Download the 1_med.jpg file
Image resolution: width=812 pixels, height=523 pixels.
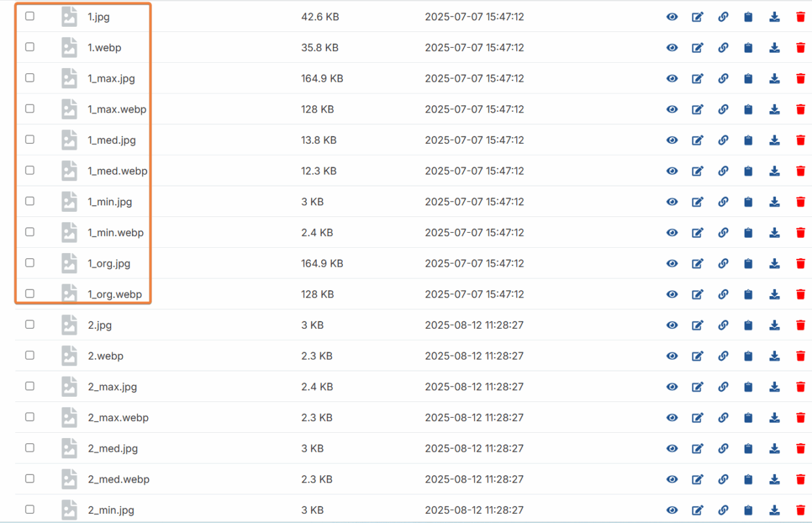pyautogui.click(x=775, y=140)
